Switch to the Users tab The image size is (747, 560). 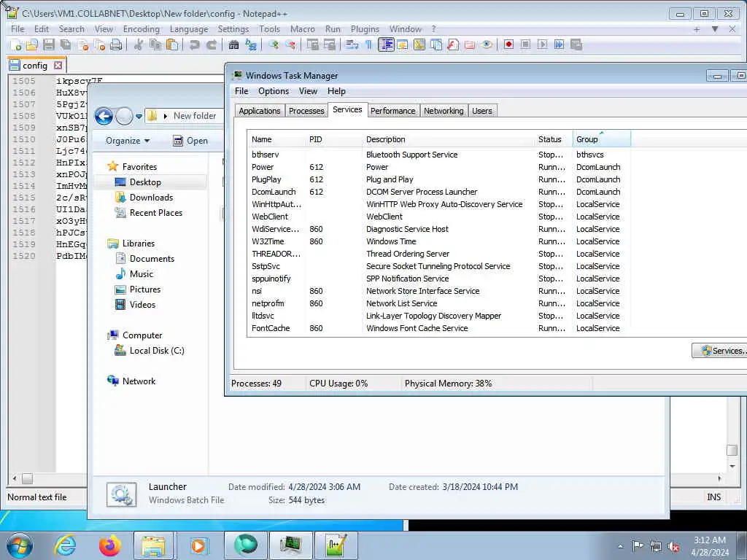click(482, 111)
